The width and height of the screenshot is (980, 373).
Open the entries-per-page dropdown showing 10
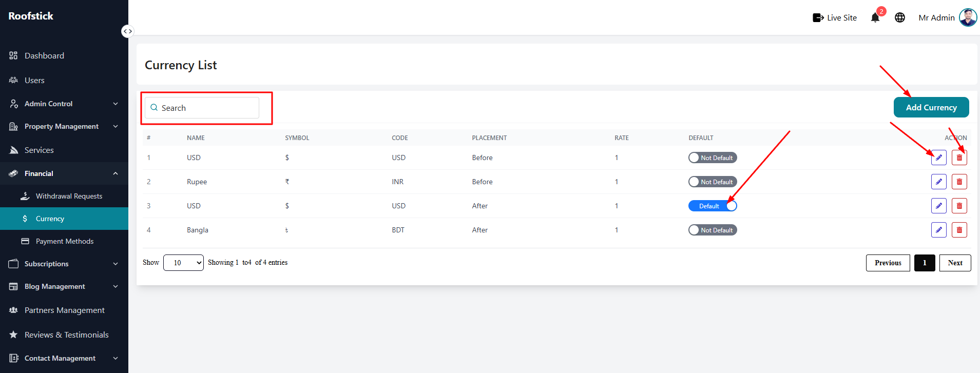(183, 263)
